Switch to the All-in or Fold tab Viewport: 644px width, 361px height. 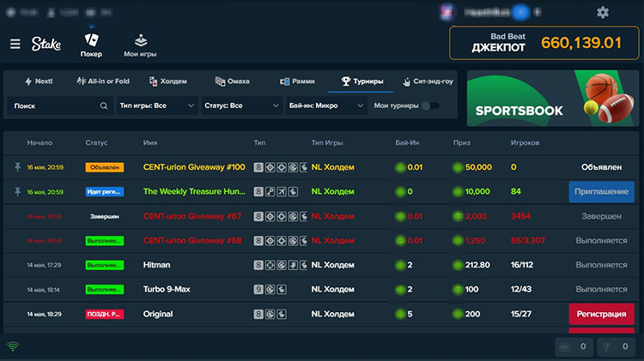pyautogui.click(x=103, y=81)
